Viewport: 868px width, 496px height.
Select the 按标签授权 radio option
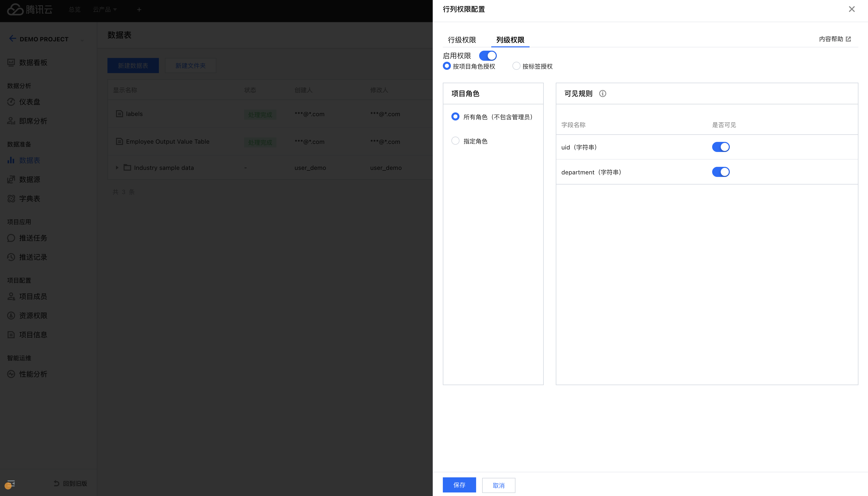coord(516,66)
